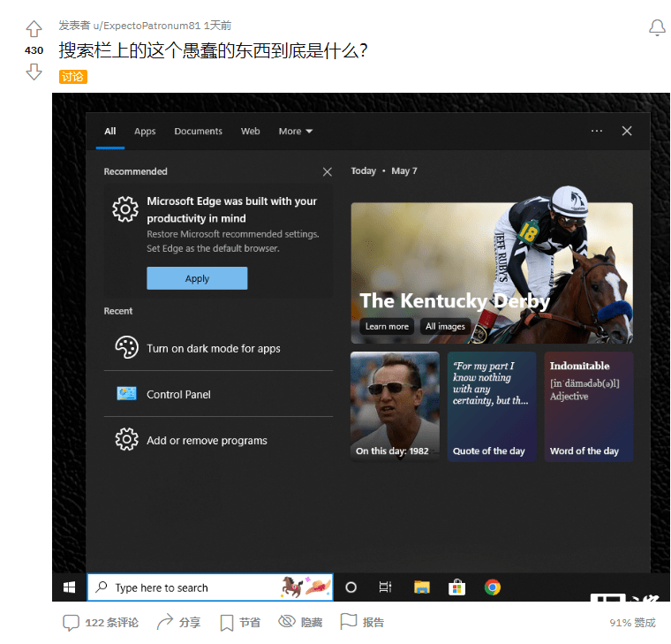Switch to the Web search tab
Image resolution: width=671 pixels, height=644 pixels.
tap(250, 131)
